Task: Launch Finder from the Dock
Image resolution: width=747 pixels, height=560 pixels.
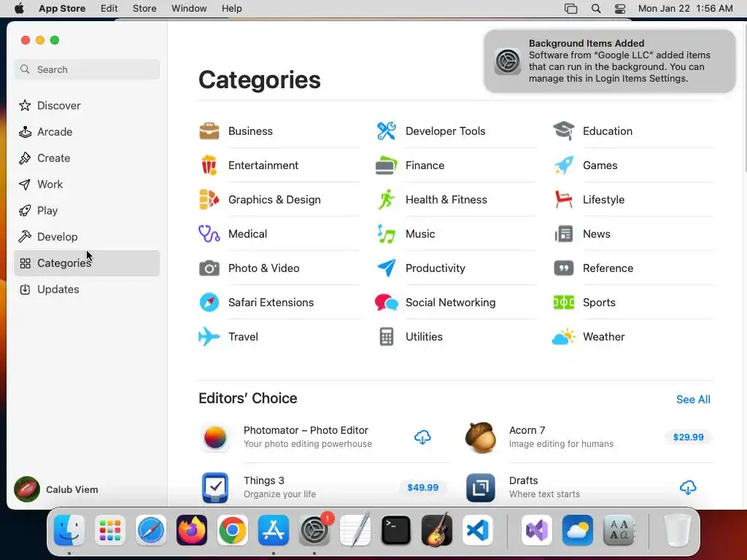Action: [x=69, y=530]
